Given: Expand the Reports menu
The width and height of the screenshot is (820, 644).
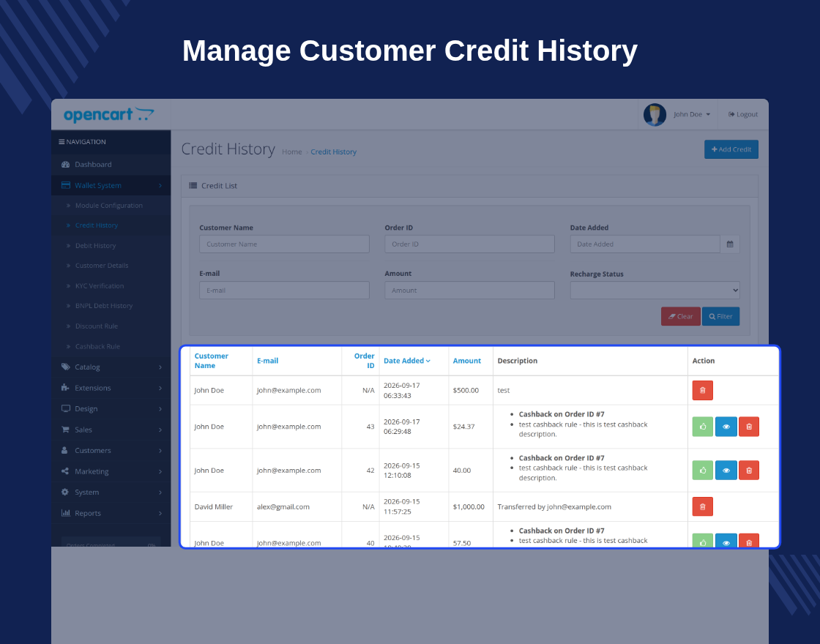Looking at the screenshot, I should 111,513.
